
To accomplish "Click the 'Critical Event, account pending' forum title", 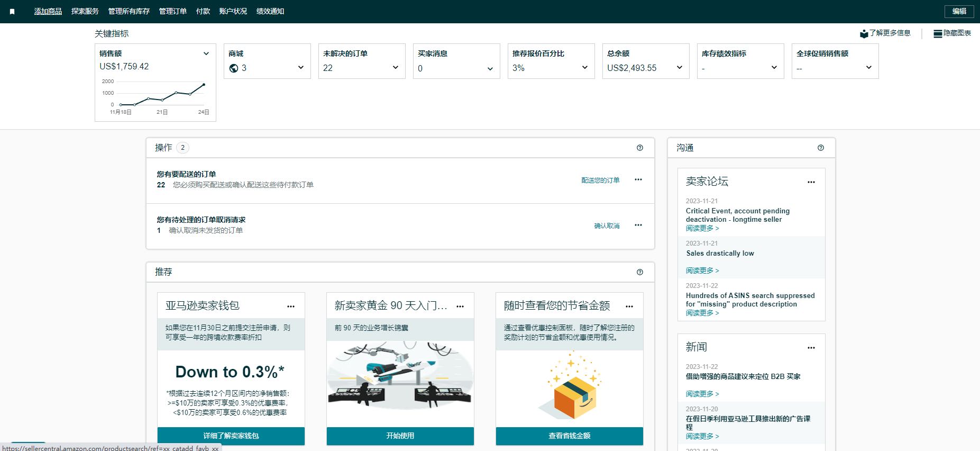I will tap(738, 215).
